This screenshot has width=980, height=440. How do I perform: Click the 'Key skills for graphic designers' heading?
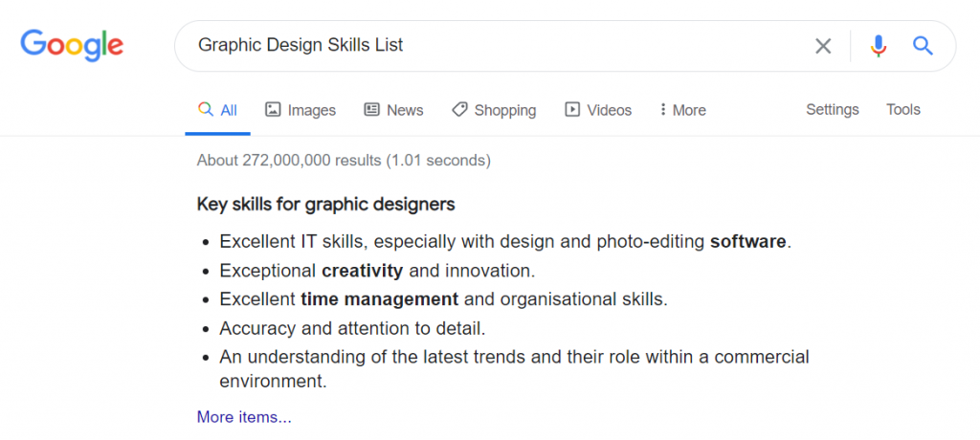click(x=325, y=204)
